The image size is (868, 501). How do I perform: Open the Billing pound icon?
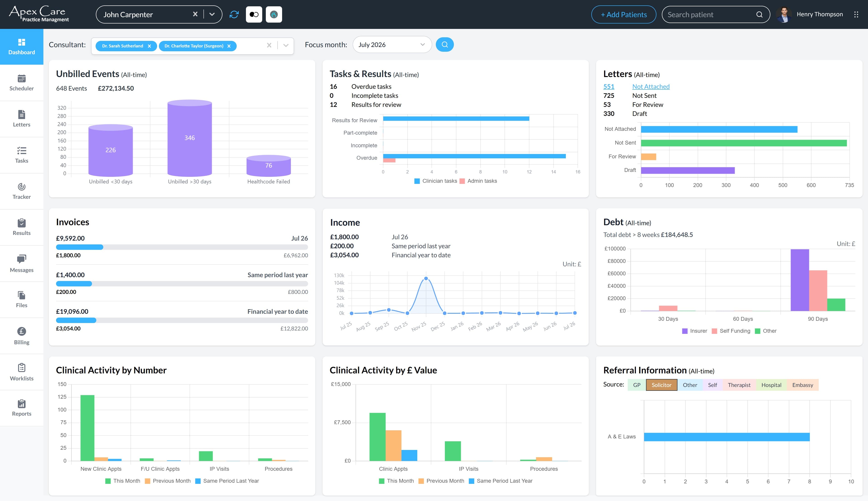[x=21, y=331]
